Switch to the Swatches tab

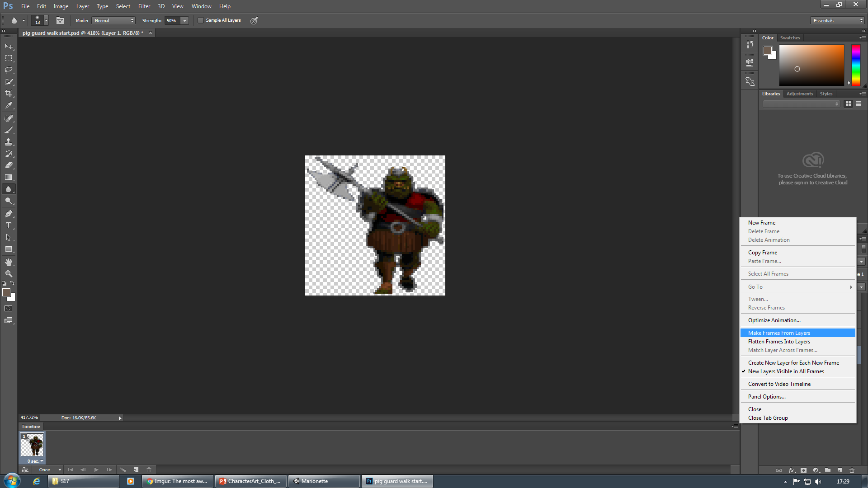pyautogui.click(x=790, y=38)
